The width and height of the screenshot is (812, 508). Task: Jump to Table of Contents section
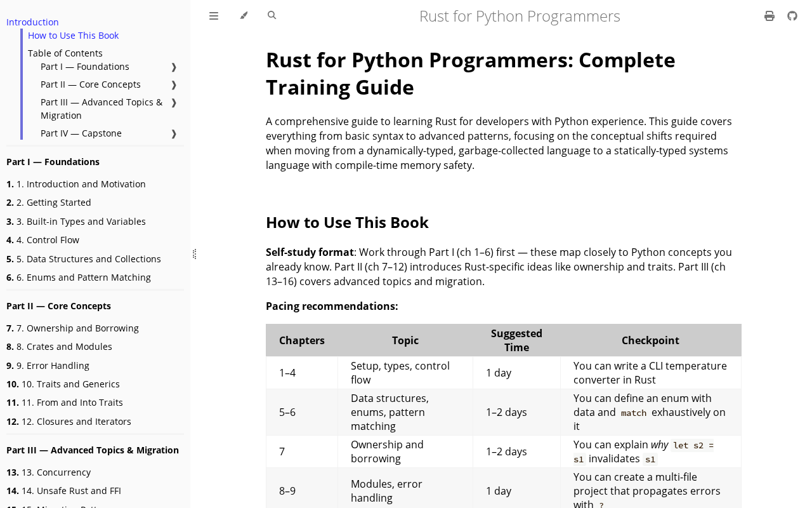click(x=65, y=53)
